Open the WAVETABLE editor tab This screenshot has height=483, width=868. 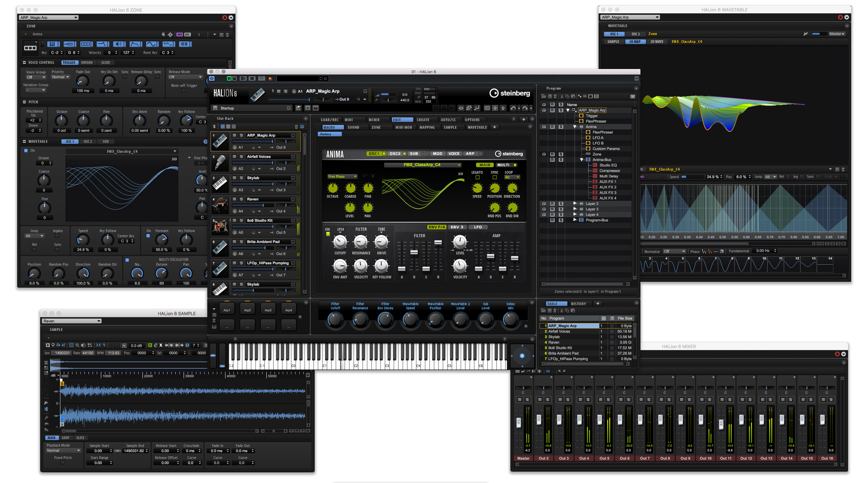[477, 127]
